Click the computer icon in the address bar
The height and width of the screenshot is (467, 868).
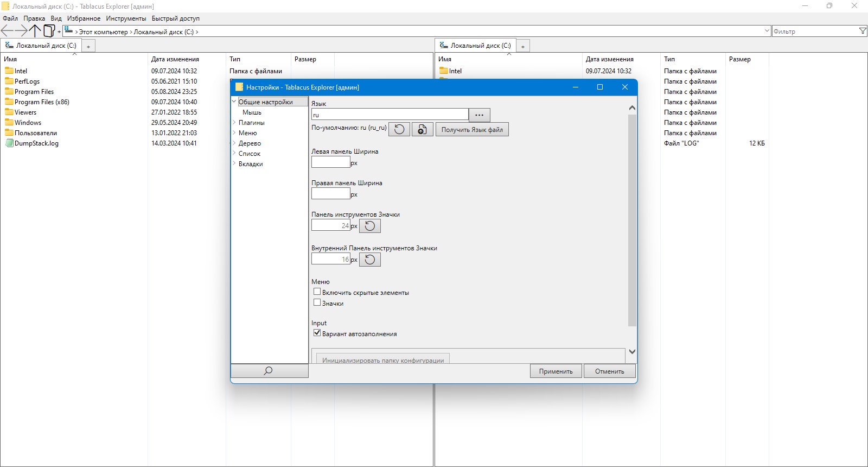click(x=69, y=30)
